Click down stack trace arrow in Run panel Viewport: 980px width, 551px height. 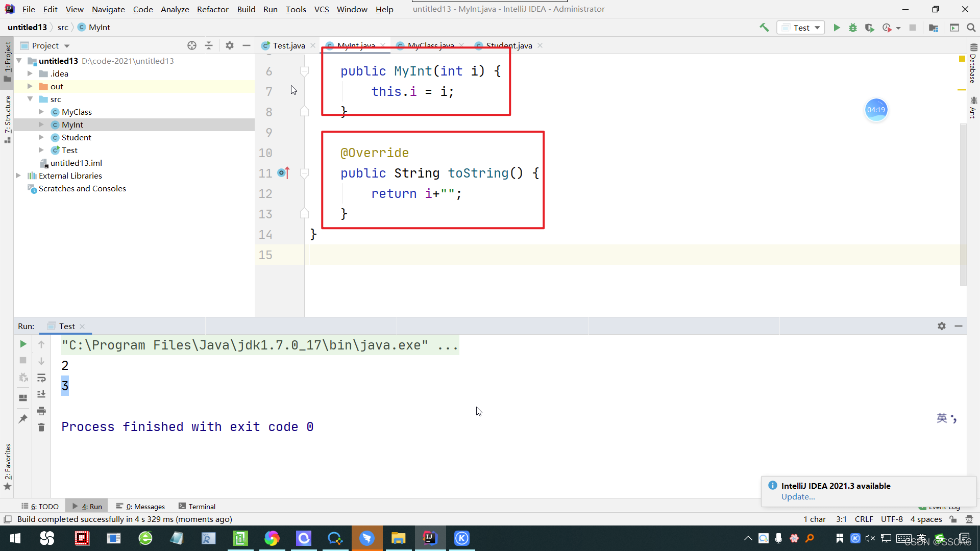(41, 361)
